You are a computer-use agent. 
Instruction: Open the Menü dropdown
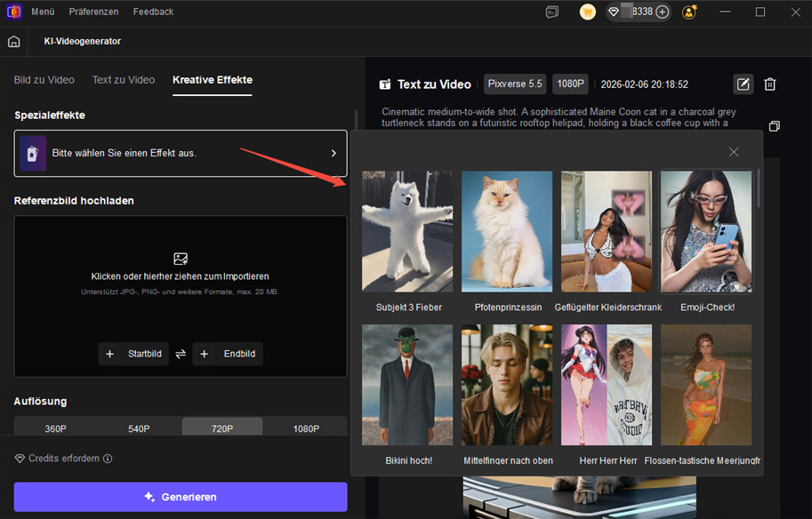43,12
